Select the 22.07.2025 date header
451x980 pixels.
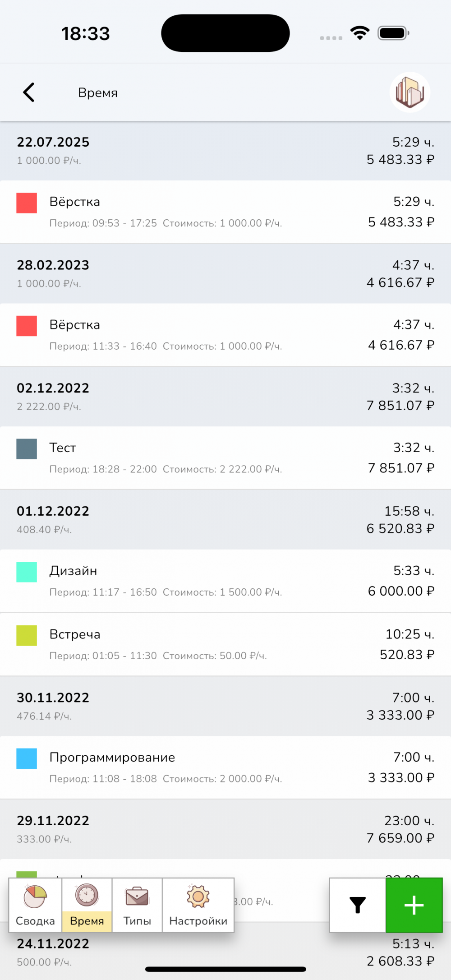[225, 151]
